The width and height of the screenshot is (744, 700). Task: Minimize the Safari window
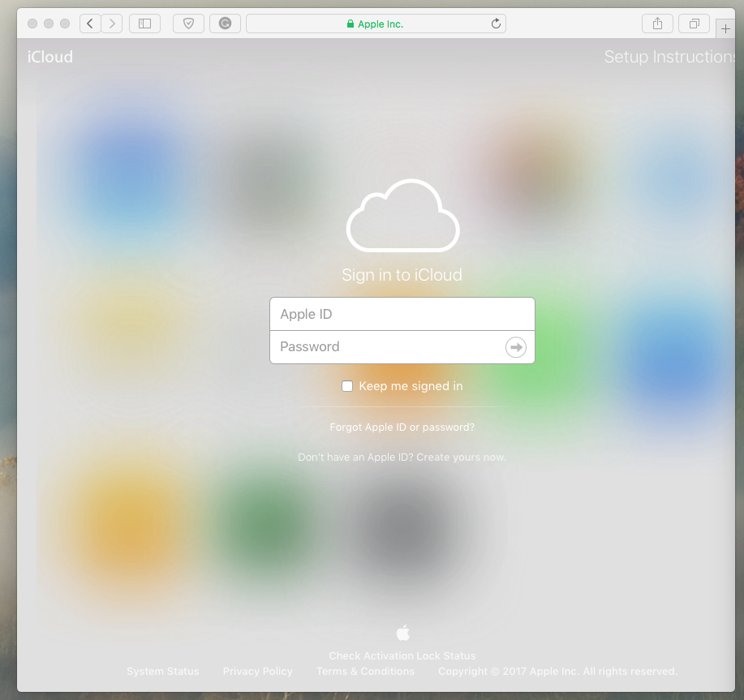point(49,24)
